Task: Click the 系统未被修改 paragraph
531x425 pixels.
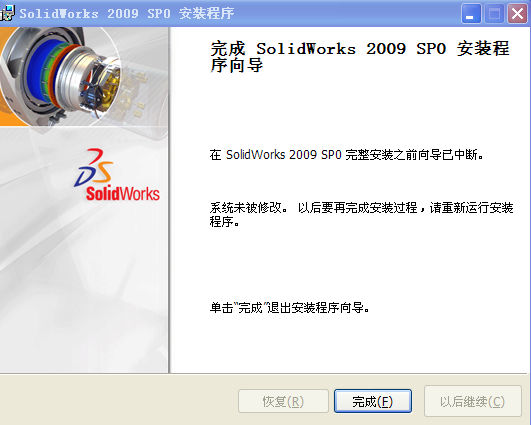Action: pyautogui.click(x=362, y=215)
